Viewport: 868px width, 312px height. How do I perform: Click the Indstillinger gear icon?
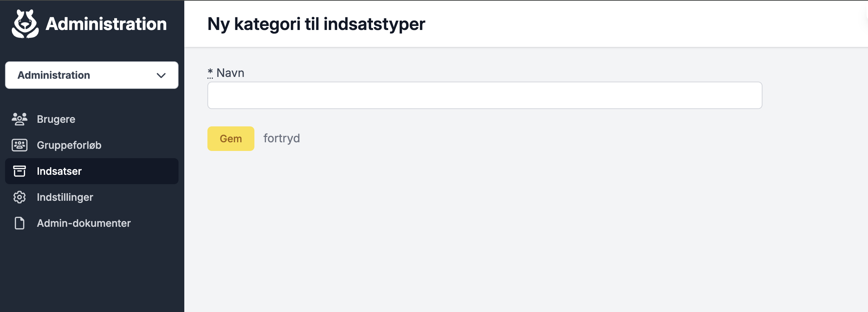coord(20,197)
